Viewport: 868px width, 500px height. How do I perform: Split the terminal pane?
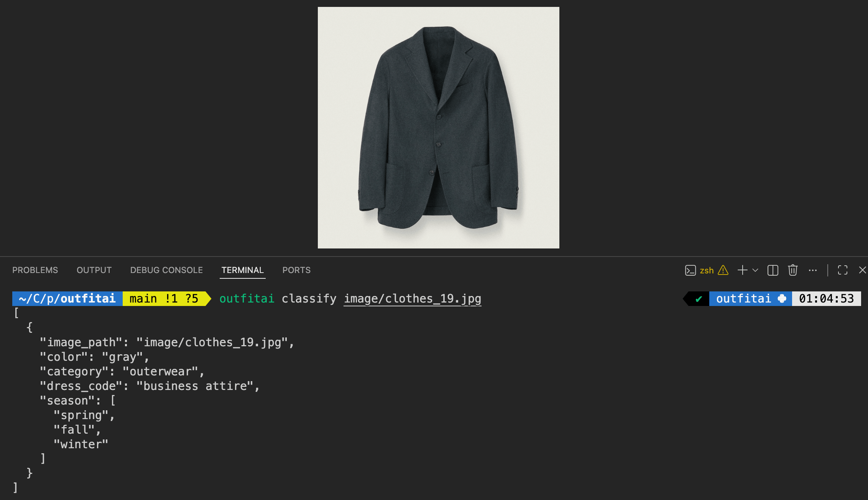tap(773, 270)
